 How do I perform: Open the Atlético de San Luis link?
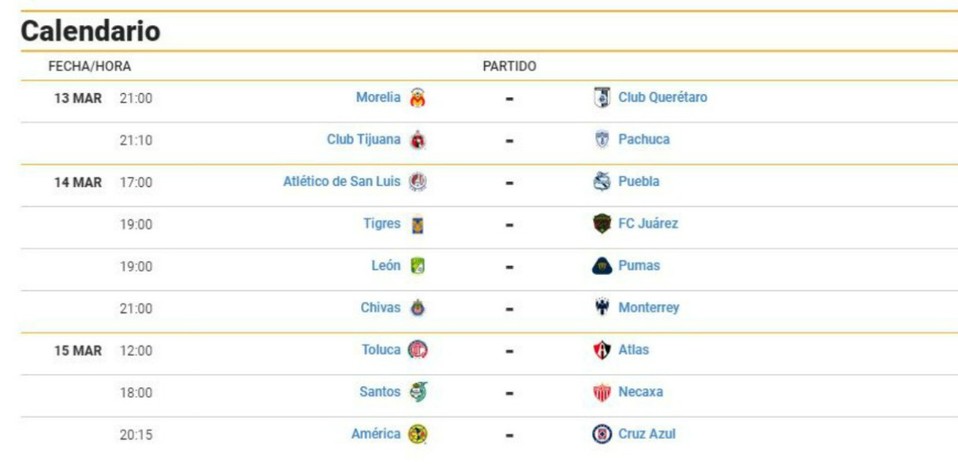342,182
